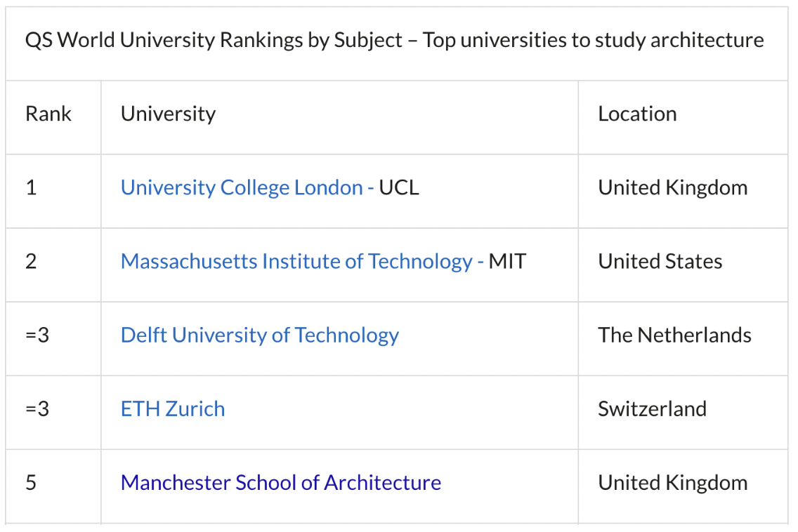Visit the ETH Zurich link
798x532 pixels.
173,409
